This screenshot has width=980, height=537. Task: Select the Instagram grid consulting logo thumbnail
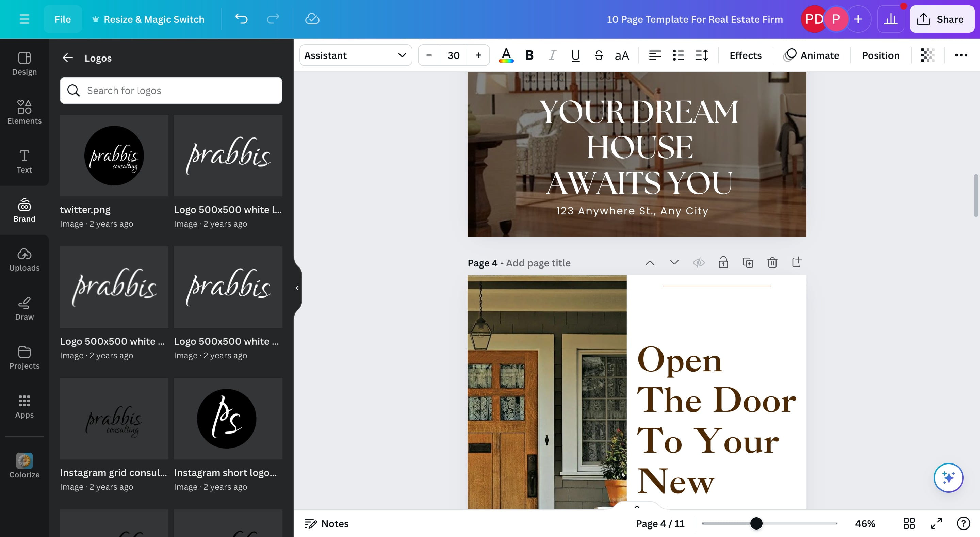coord(114,419)
